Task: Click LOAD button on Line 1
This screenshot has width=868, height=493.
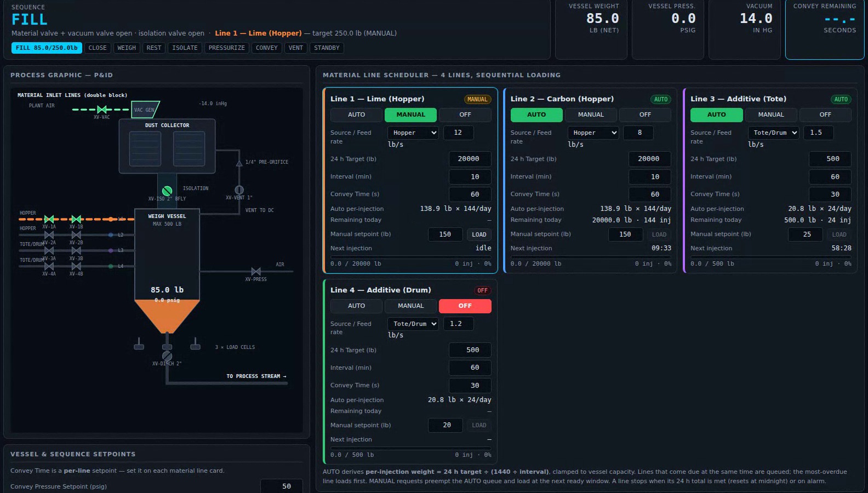Action: click(x=479, y=234)
